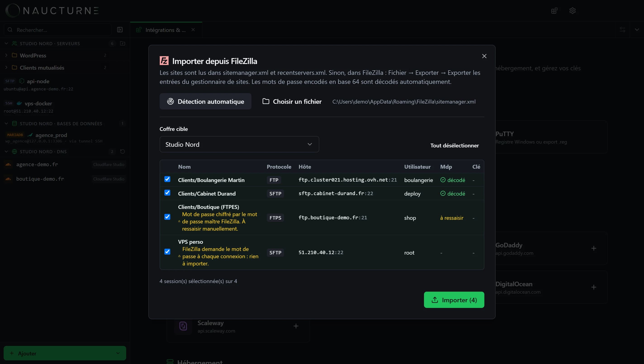
Task: Open the api-node SFTP server entry
Action: [x=65, y=85]
